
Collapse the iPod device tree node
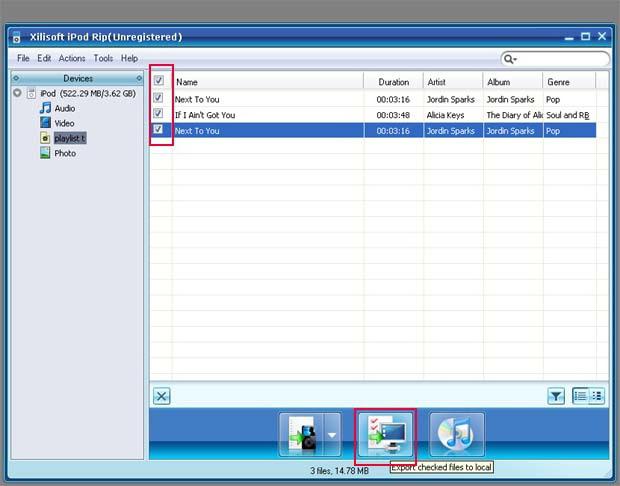pyautogui.click(x=19, y=93)
